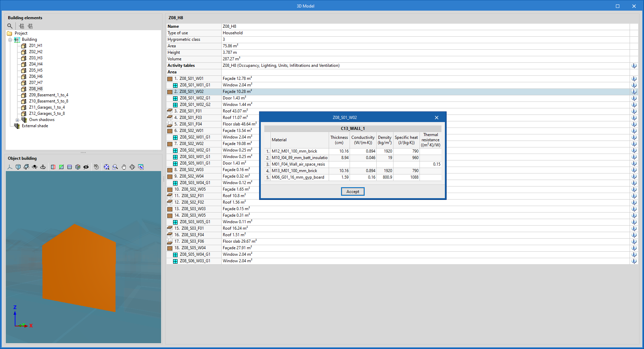Viewport: 644px width, 349px height.
Task: Click the expand-all tree icon with grid
Action: point(22,26)
